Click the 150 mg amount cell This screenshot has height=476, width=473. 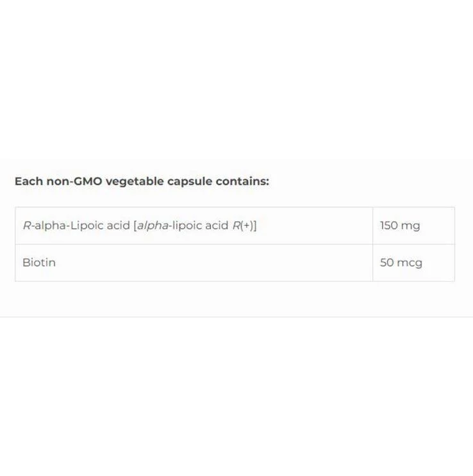click(414, 226)
